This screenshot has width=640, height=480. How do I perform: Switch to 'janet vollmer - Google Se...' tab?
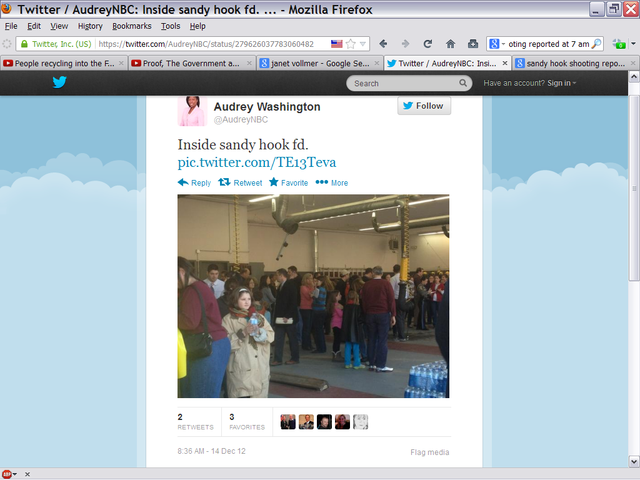320,63
